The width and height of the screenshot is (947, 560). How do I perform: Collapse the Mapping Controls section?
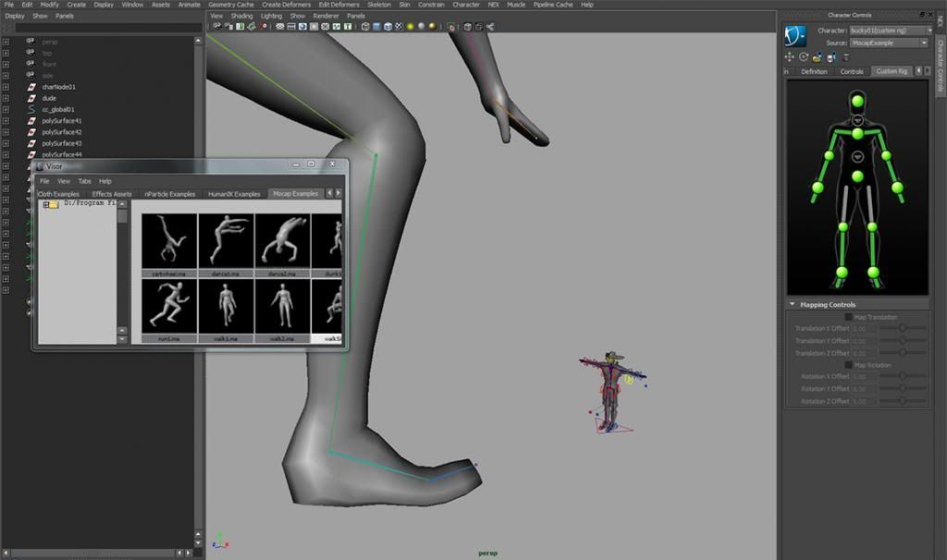(x=793, y=304)
